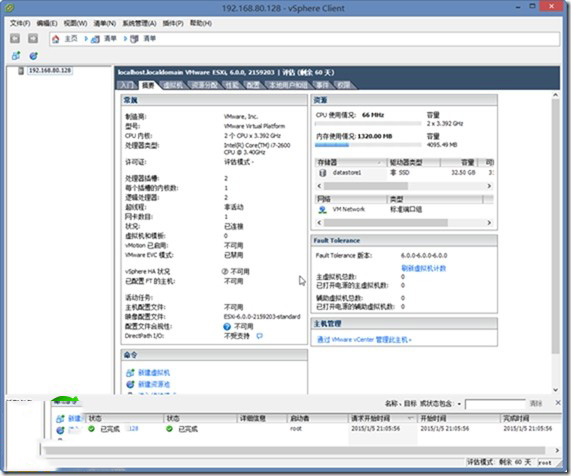Select the 摘要 tab
Image resolution: width=571 pixels, height=476 pixels.
pos(148,85)
